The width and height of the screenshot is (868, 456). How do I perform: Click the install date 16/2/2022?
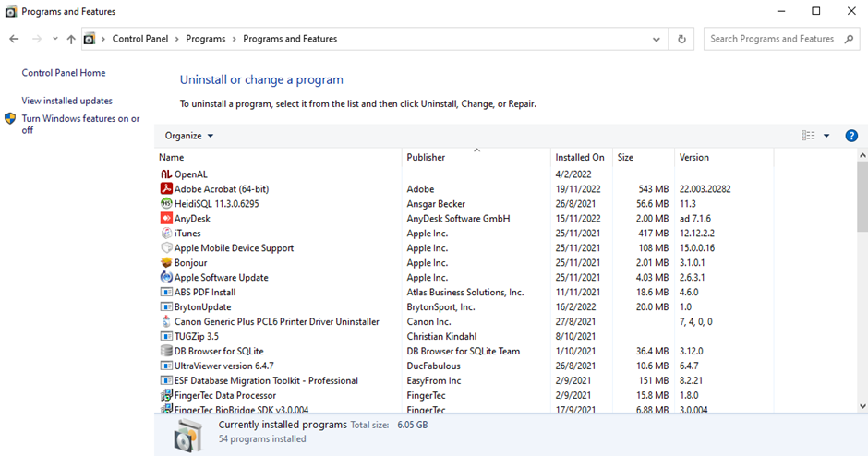pos(575,307)
